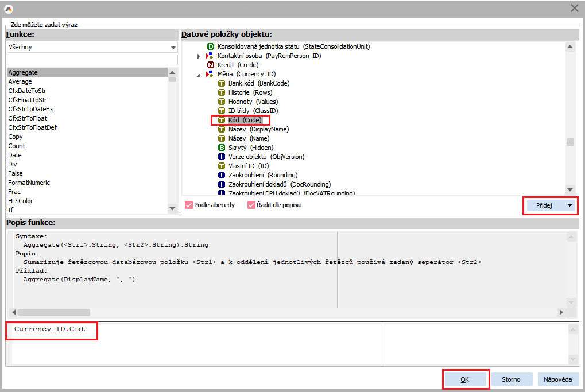585x392 pixels.
Task: Collapse the Měna tree node
Action: pos(199,75)
